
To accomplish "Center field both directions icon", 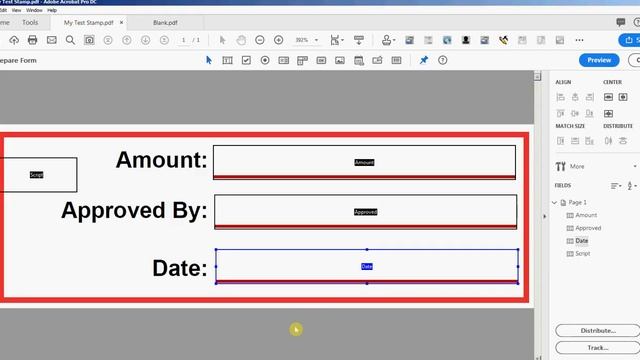I will (608, 113).
